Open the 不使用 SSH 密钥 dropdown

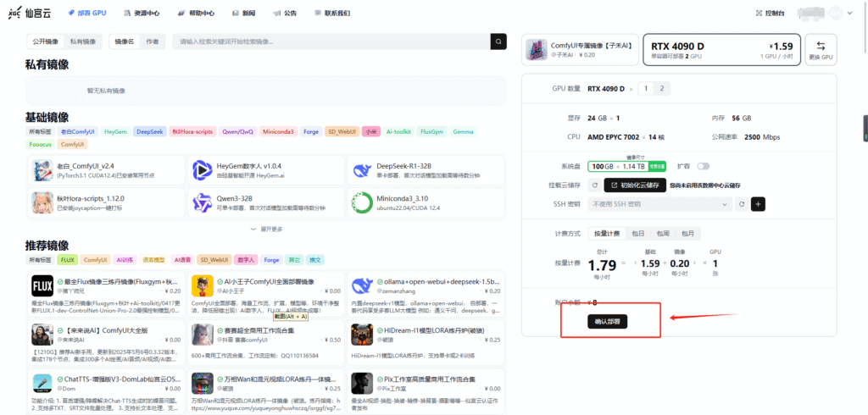click(x=659, y=204)
